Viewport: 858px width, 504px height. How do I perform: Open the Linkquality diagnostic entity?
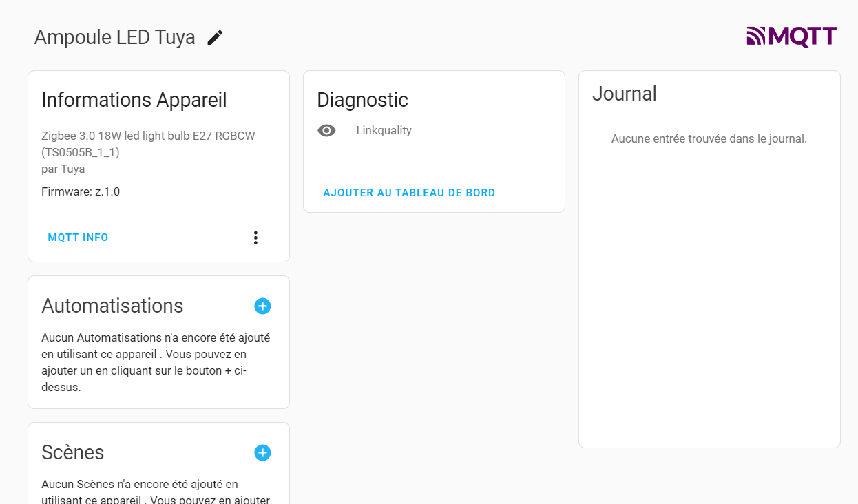(434, 131)
